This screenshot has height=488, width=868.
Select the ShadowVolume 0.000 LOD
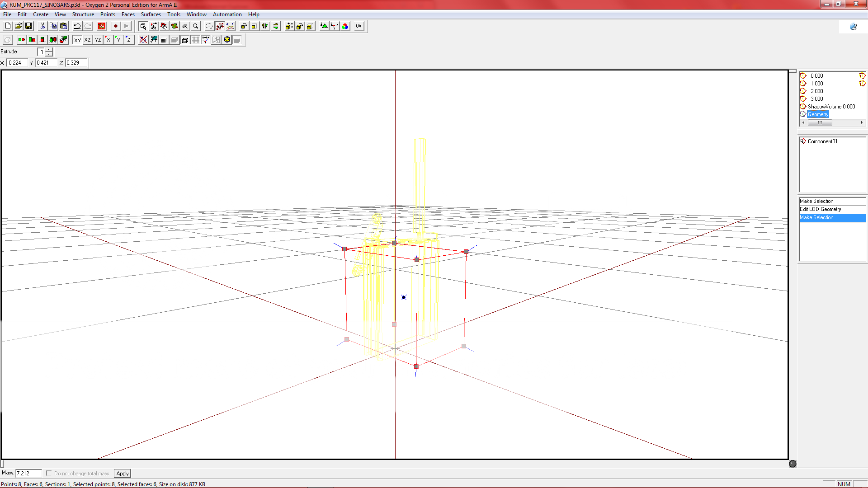831,107
